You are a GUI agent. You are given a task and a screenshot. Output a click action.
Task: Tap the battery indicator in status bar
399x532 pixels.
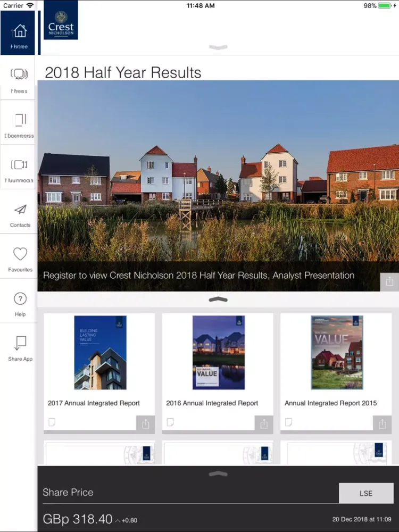[385, 5]
